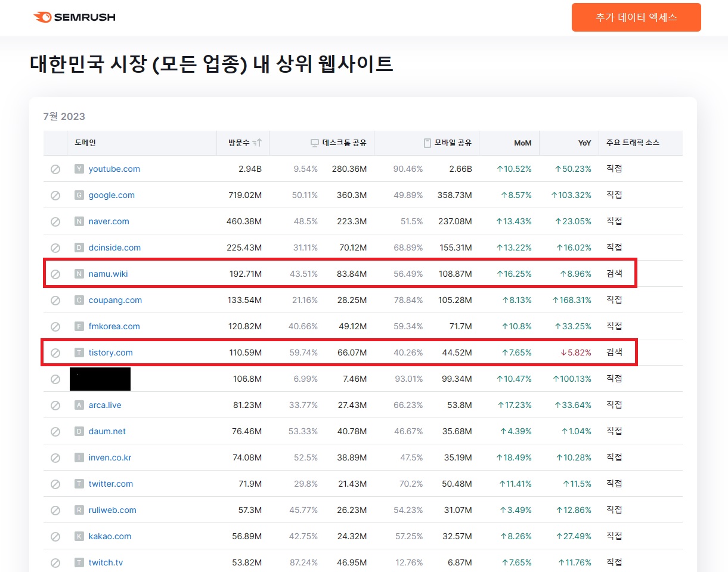Open the coupang.com domain link
728x572 pixels.
tap(115, 300)
